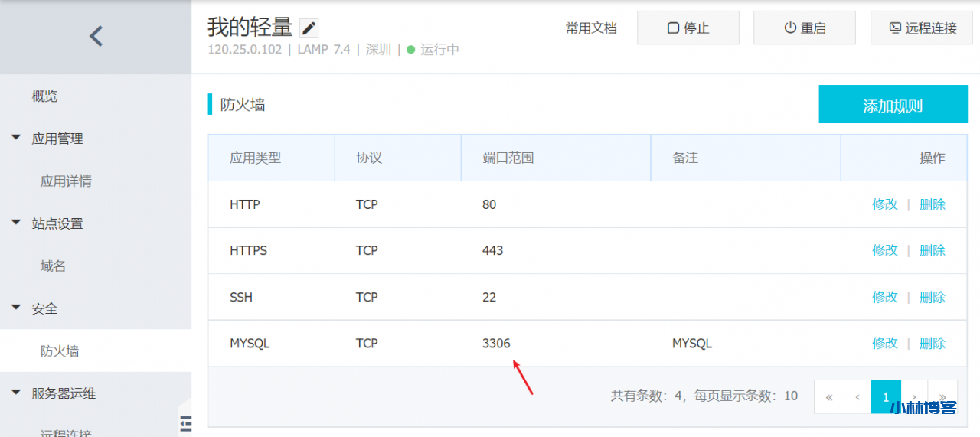Click the back arrow chevron in sidebar
The height and width of the screenshot is (437, 980).
point(96,36)
